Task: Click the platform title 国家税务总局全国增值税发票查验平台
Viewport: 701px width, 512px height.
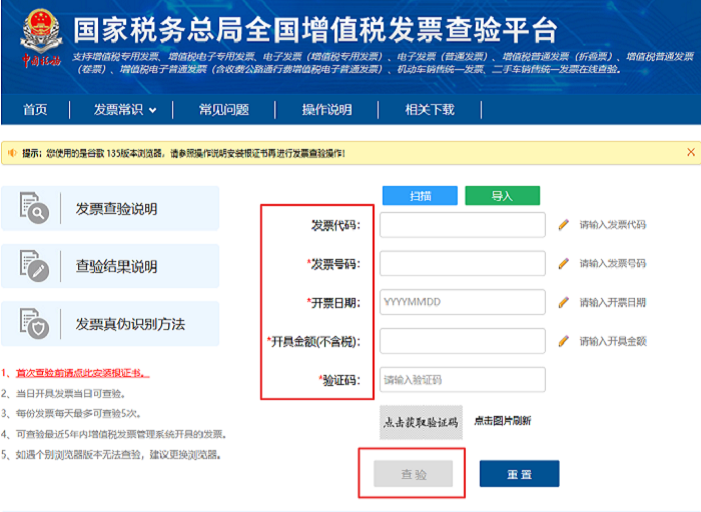Action: [x=316, y=30]
